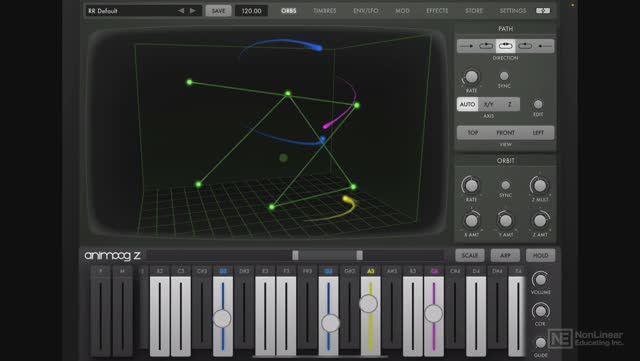Image resolution: width=640 pixels, height=361 pixels.
Task: Go to the previous preset arrow
Action: click(x=181, y=11)
